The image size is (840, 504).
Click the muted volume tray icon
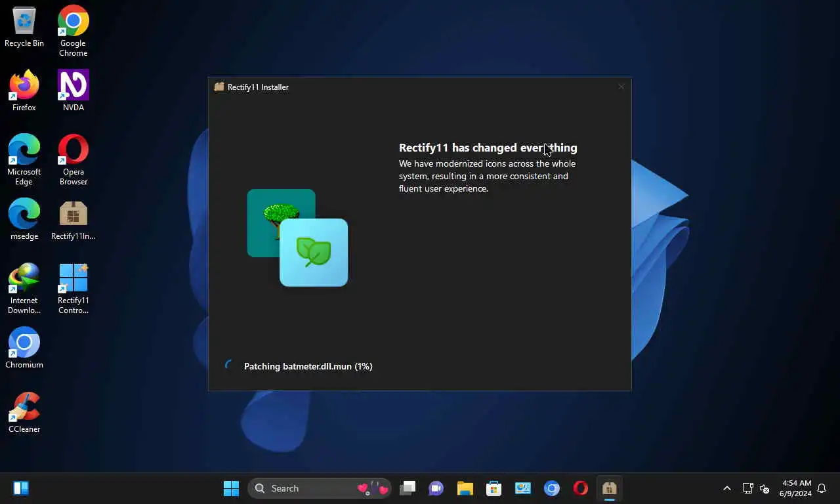pos(764,488)
